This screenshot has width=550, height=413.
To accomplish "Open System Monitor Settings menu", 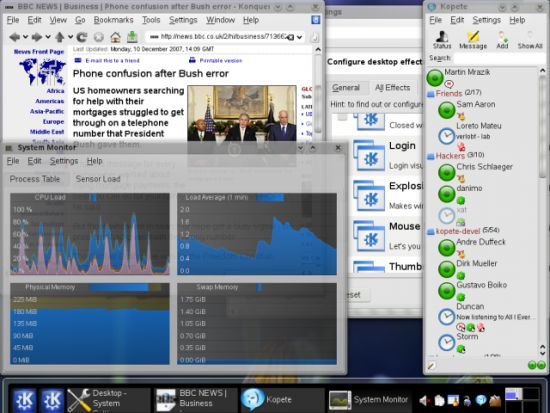I will pos(64,161).
